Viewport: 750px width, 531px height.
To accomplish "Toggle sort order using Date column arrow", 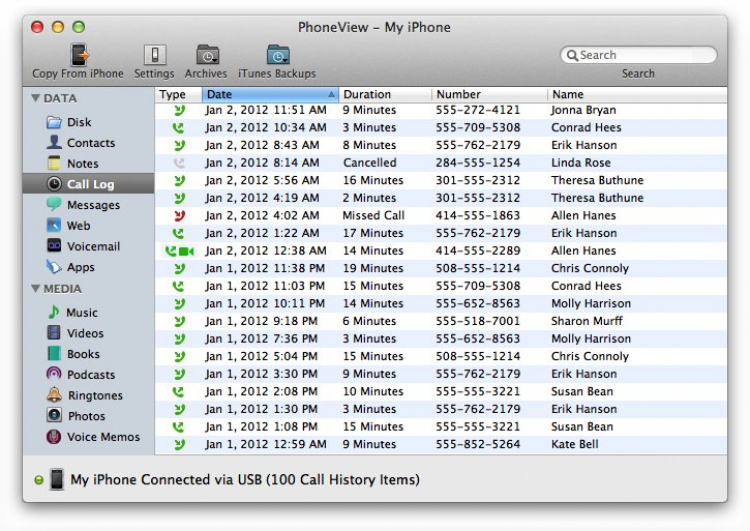I will coord(331,95).
